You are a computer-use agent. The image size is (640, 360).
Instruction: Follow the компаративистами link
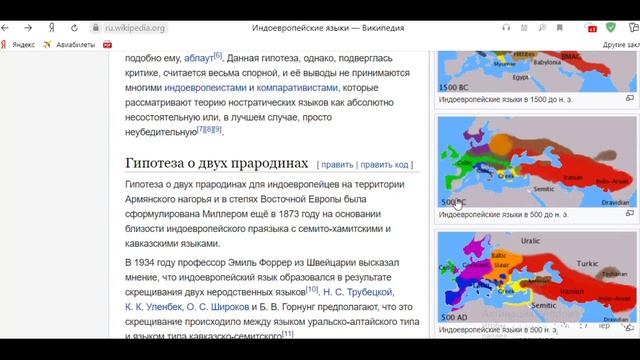tap(297, 88)
